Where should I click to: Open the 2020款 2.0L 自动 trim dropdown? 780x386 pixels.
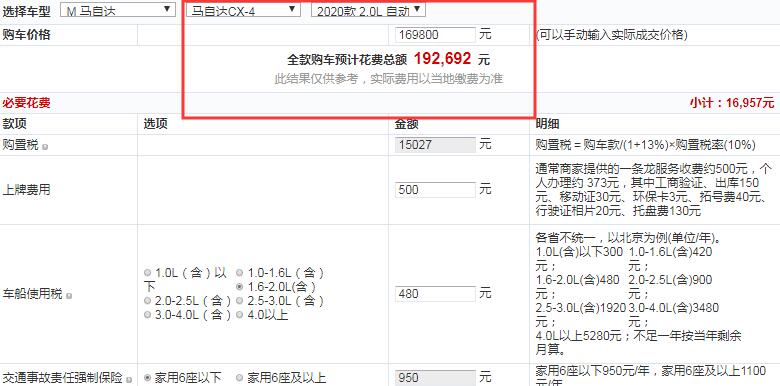point(368,9)
